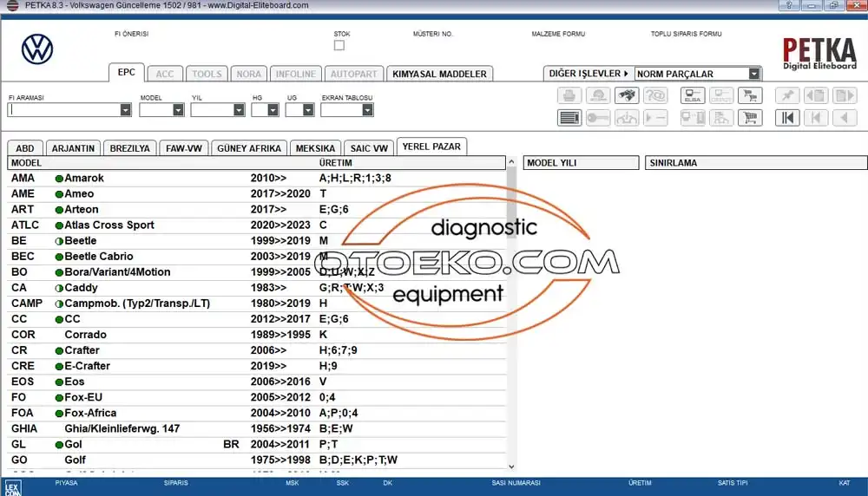Click the DIĞER IŞLEVLER button
868x496 pixels.
pos(589,74)
